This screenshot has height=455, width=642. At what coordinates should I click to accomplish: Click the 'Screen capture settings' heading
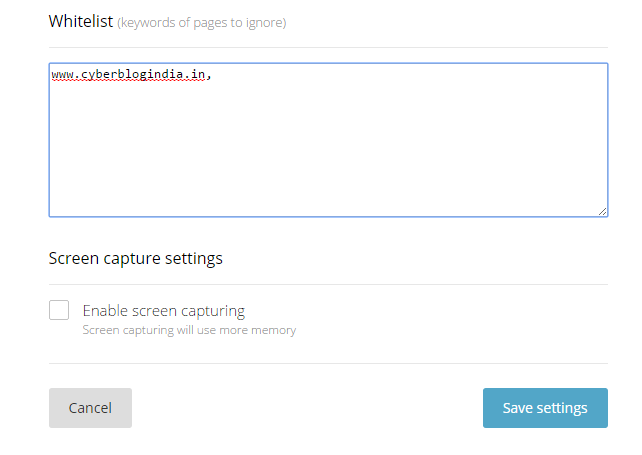coord(136,259)
